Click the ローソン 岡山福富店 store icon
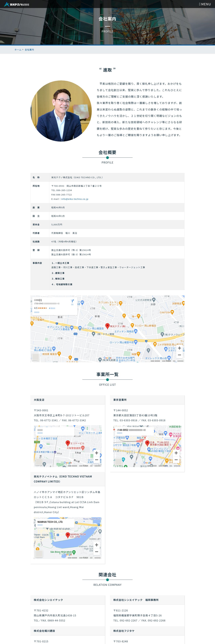215x644 pixels. tap(80, 328)
